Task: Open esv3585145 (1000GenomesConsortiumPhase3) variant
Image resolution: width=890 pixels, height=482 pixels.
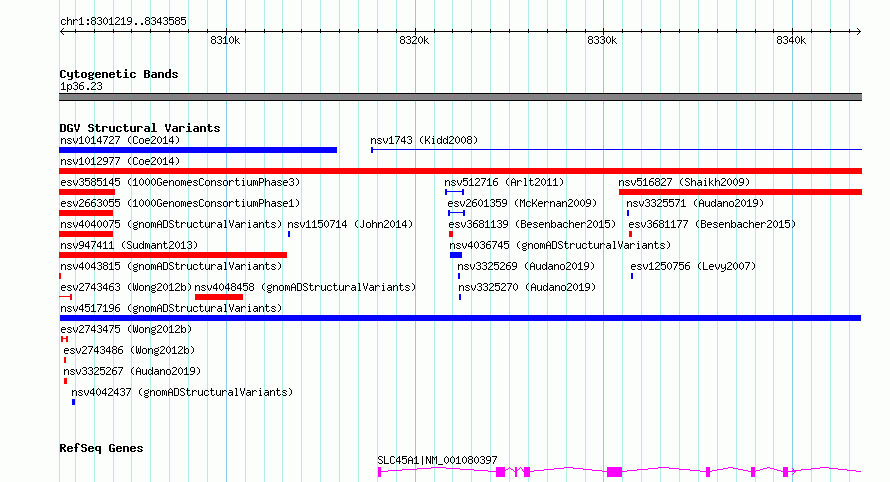Action: [x=180, y=182]
